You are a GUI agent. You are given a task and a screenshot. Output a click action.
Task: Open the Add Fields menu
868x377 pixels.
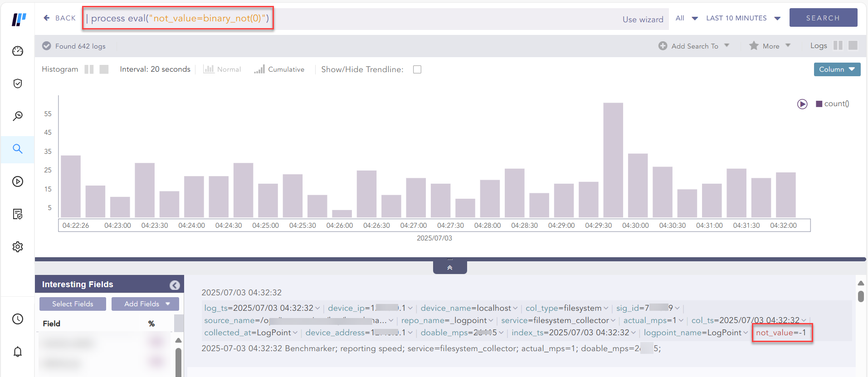tap(145, 304)
